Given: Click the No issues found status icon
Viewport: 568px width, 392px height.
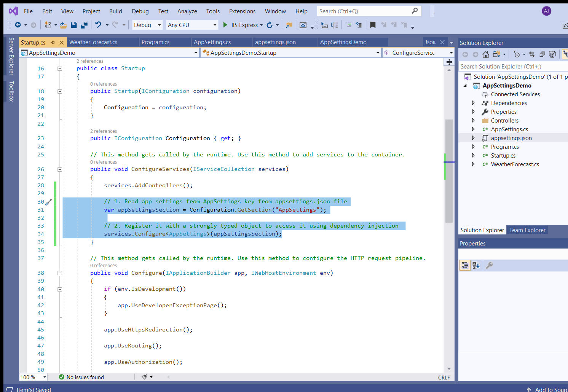Looking at the screenshot, I should 61,377.
